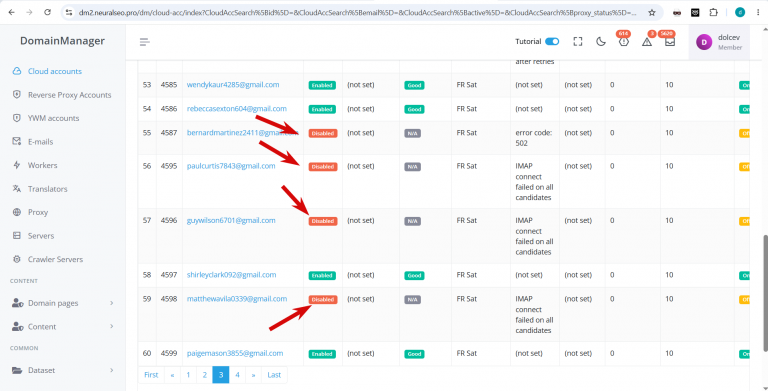Click DomainManager logo title
Screen dimensions: 768x391
tap(62, 41)
